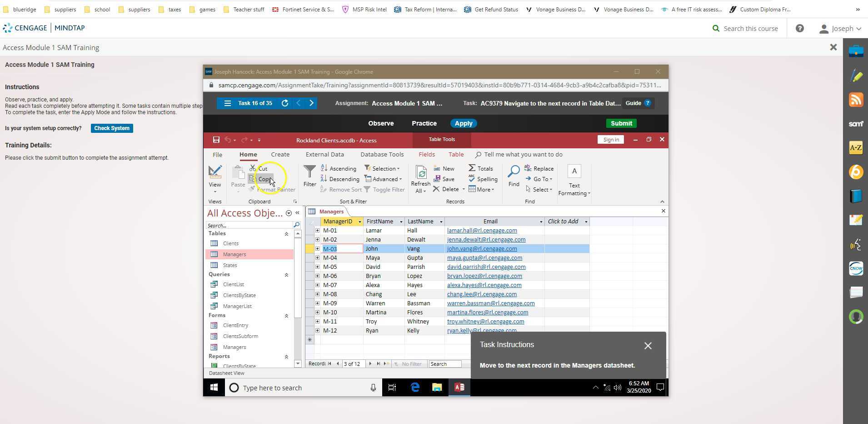Click the Refresh All icon
Image resolution: width=868 pixels, height=424 pixels.
(x=420, y=173)
